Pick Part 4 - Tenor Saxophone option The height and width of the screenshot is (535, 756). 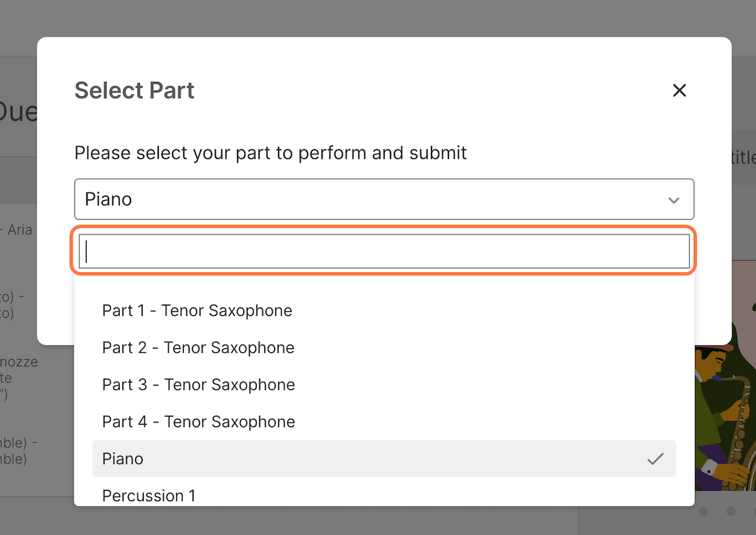tap(384, 422)
